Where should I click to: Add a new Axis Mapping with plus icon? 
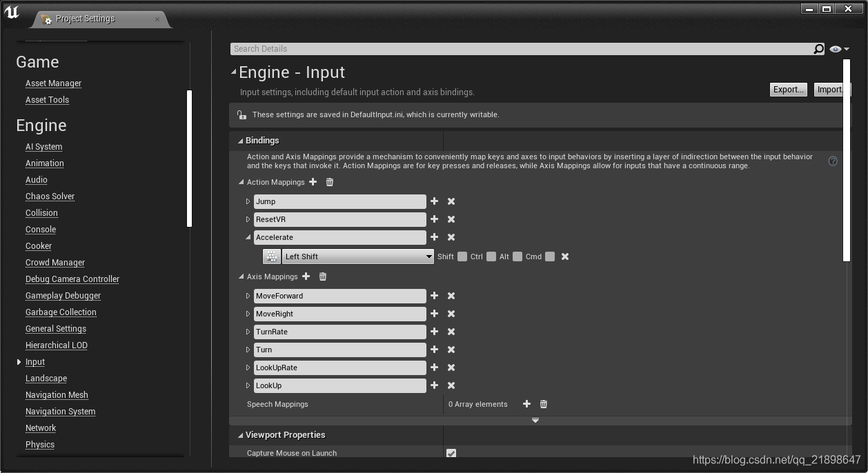306,276
